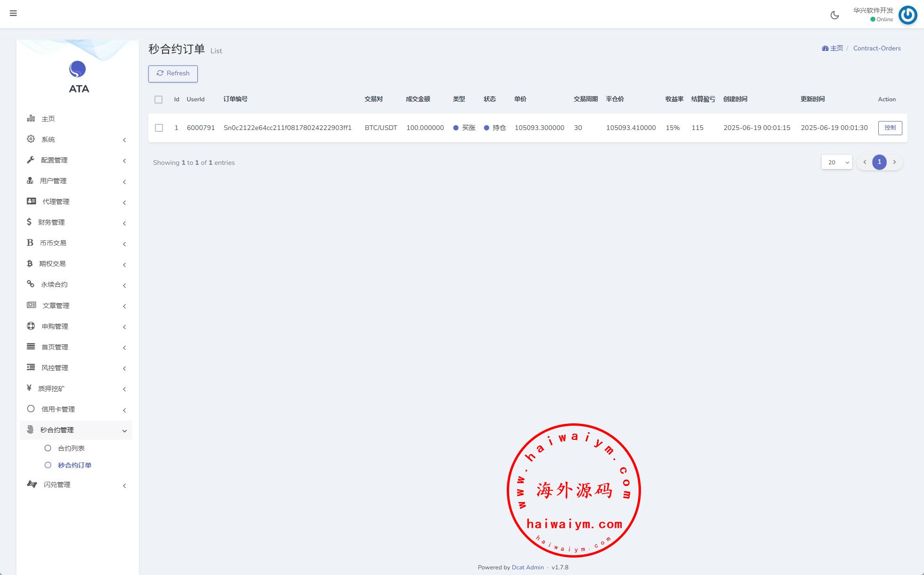
Task: Open the Dcat Admin footer link
Action: [527, 567]
